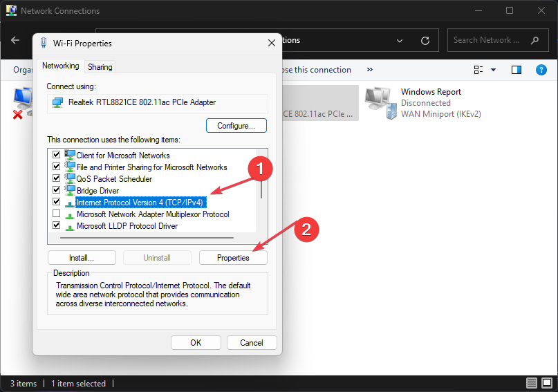Select File and Printer Sharing row
Screen dimensions: 558x392
pos(151,167)
